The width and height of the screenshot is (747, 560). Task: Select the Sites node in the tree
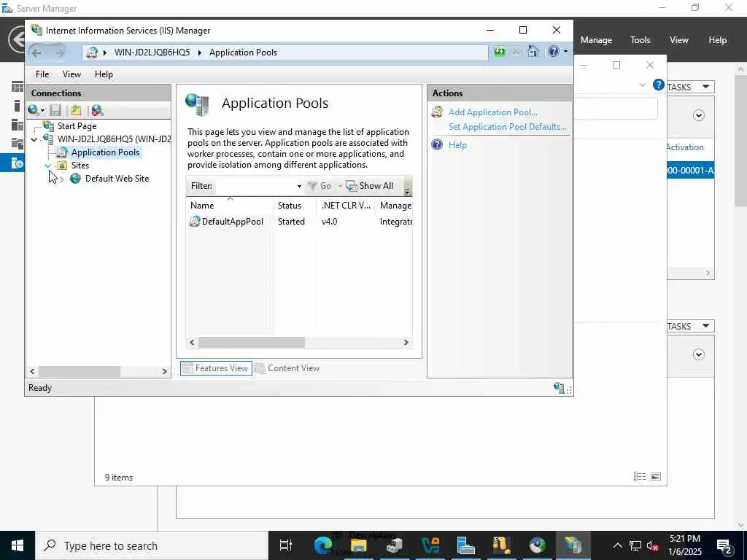pos(80,166)
